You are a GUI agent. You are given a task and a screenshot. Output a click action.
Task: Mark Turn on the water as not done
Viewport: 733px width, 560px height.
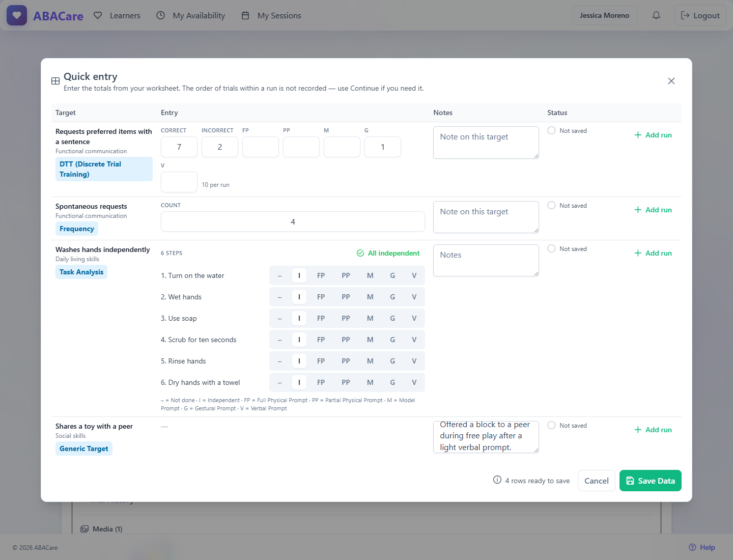coord(279,275)
